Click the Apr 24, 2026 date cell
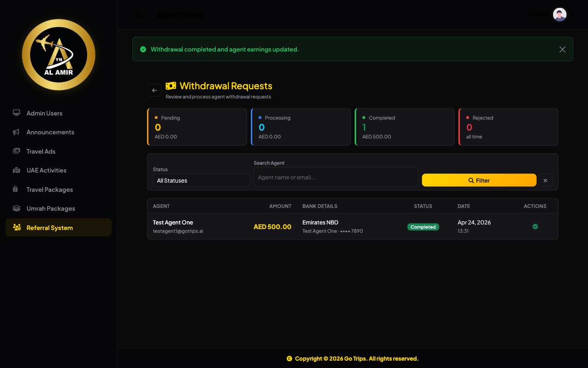 (474, 222)
